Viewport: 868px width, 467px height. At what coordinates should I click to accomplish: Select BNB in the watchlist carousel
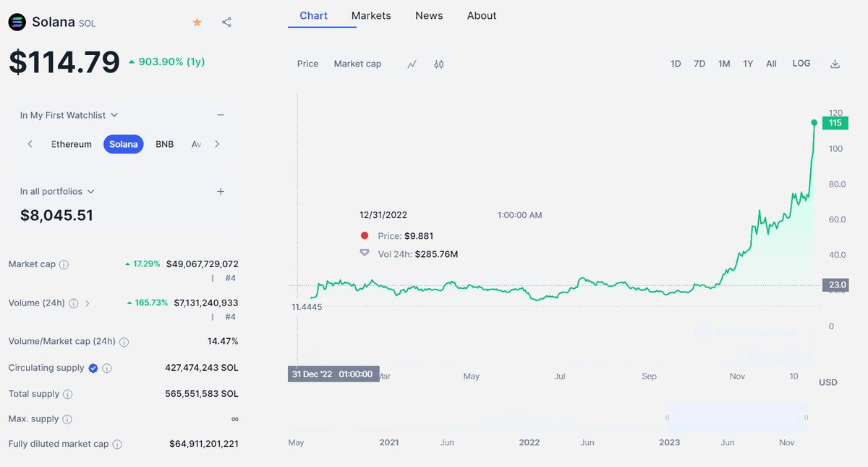click(165, 144)
